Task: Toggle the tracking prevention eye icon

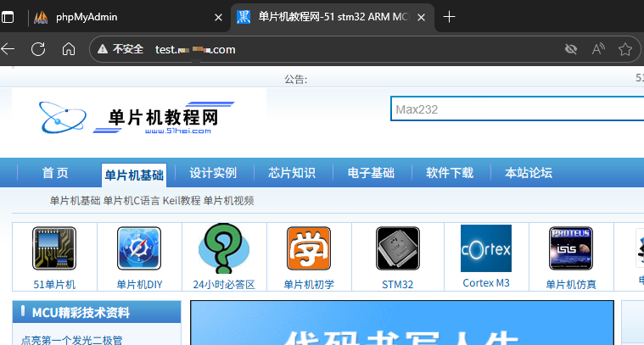Action: [571, 49]
